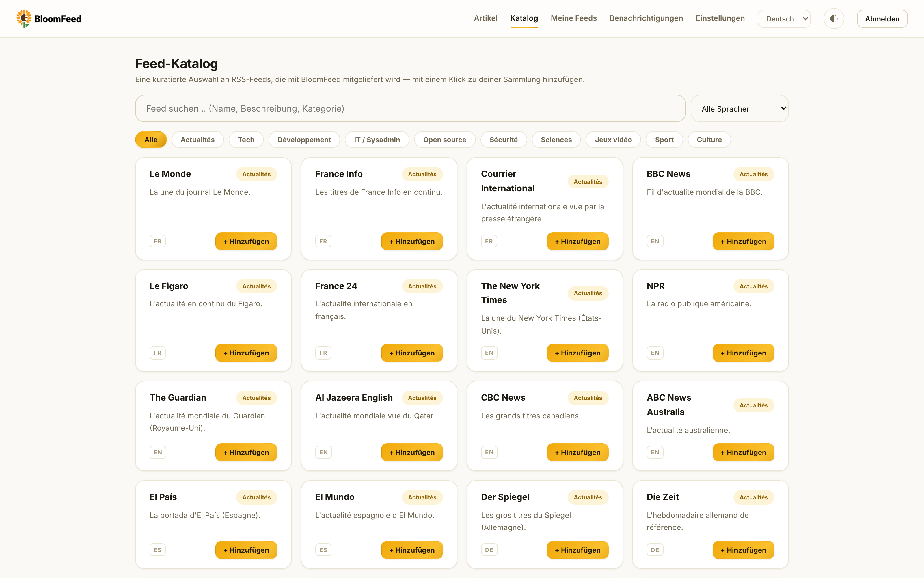The width and height of the screenshot is (924, 578).
Task: Open Meine Feeds in navigation
Action: pos(573,18)
